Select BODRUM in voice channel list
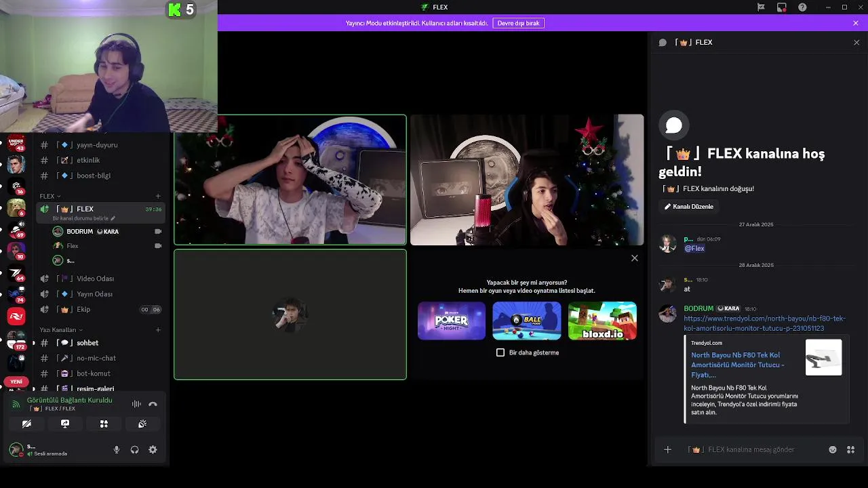 [x=106, y=231]
